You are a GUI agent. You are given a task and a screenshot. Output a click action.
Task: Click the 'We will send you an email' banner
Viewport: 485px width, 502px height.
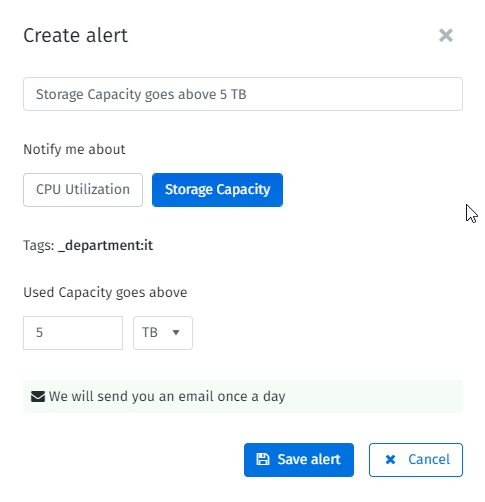pos(243,397)
